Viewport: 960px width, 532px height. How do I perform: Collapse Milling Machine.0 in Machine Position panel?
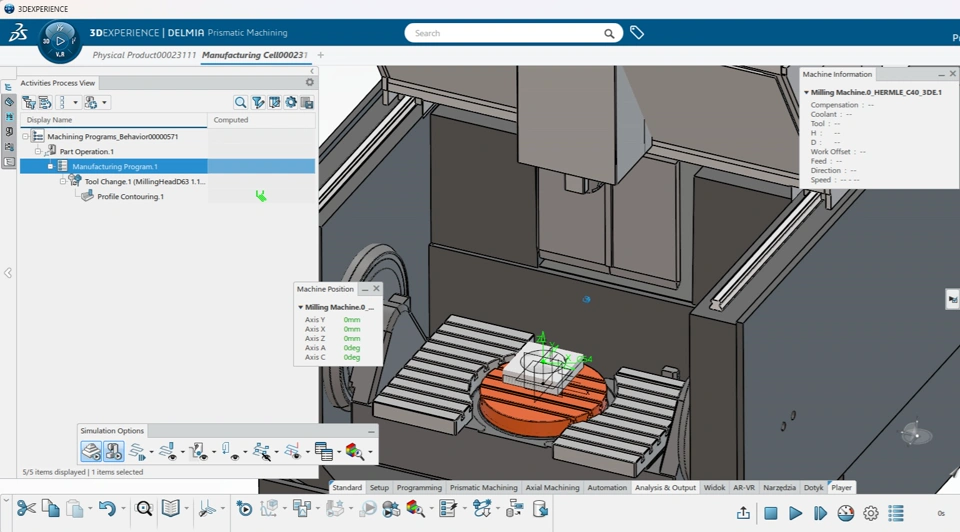coord(301,307)
